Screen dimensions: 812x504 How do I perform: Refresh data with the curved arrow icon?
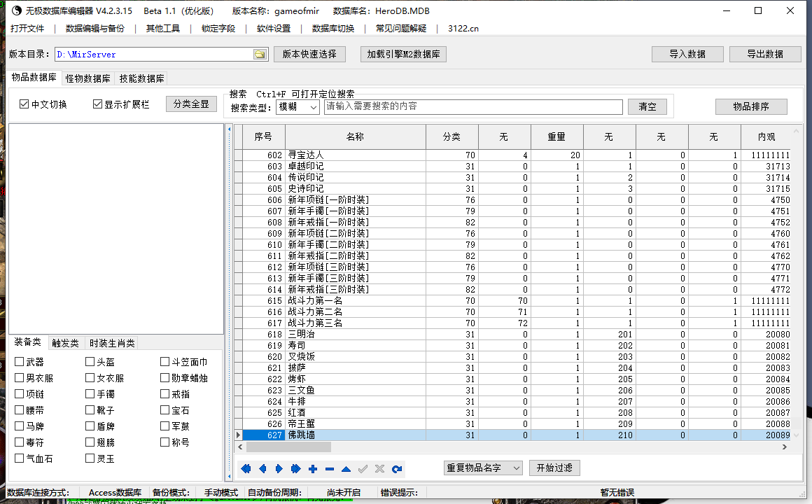tap(397, 469)
